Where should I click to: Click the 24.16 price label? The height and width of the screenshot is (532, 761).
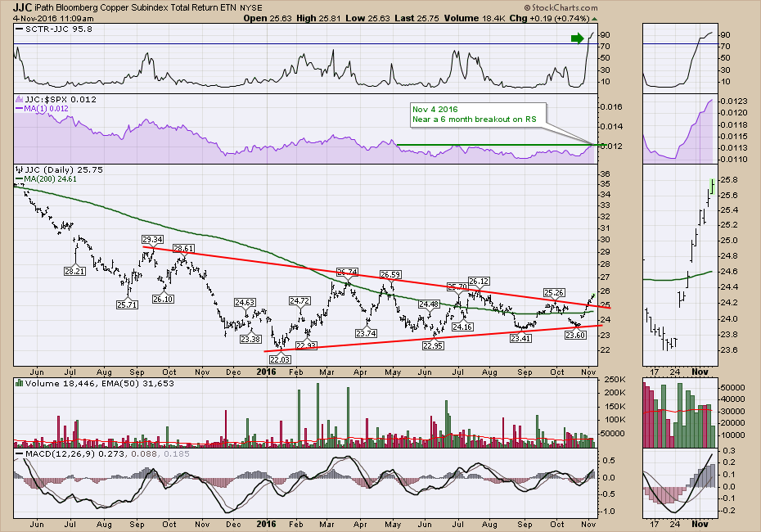pyautogui.click(x=462, y=327)
